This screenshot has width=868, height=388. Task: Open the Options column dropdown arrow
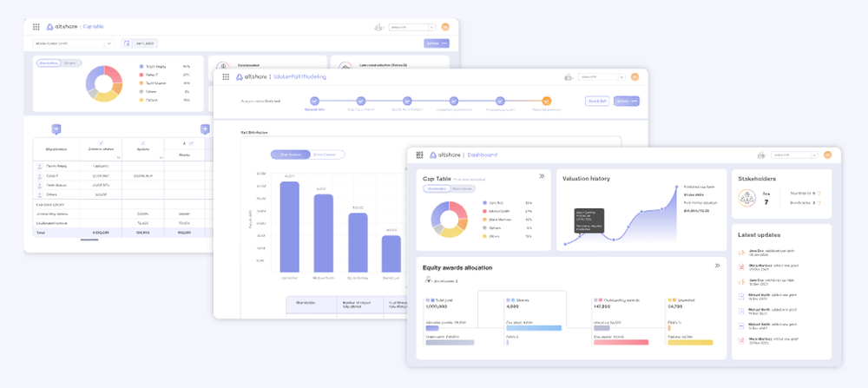[161, 157]
